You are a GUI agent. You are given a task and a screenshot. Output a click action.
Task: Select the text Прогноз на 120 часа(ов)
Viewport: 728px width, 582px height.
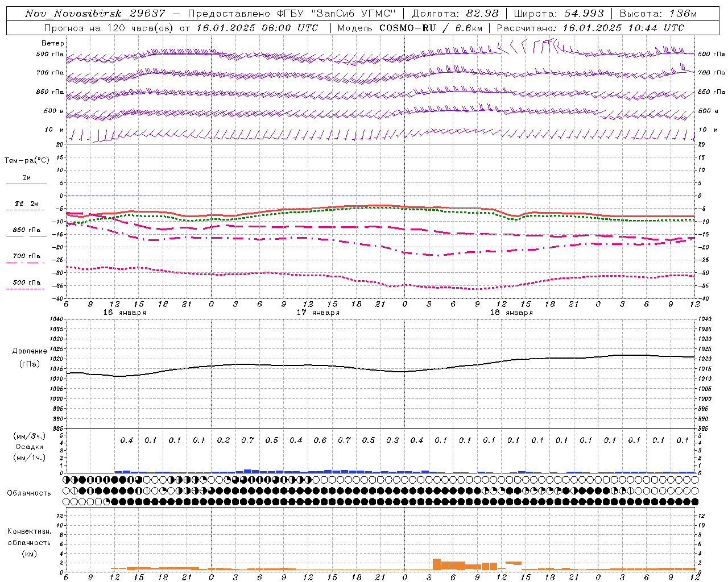(109, 28)
